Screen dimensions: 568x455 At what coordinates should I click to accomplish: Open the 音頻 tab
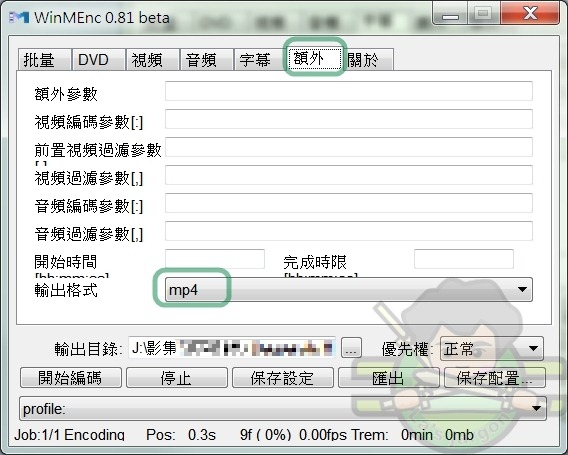tap(206, 59)
